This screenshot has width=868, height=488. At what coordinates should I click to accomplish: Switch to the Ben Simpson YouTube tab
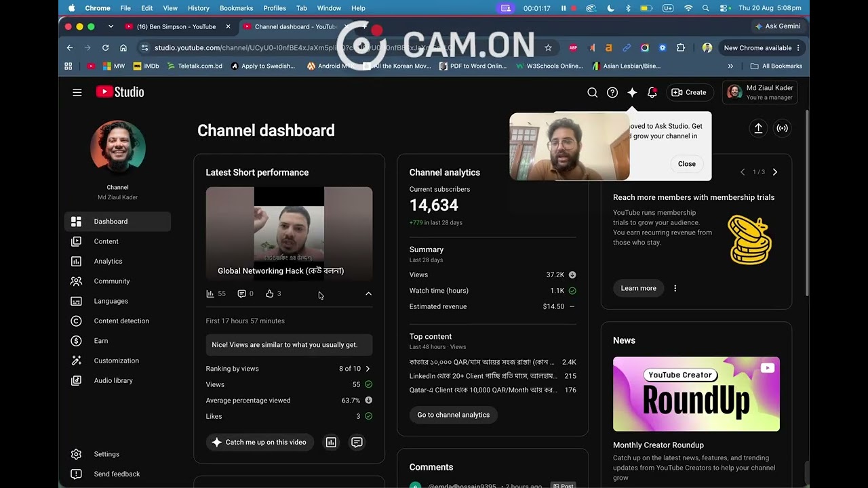(x=178, y=26)
